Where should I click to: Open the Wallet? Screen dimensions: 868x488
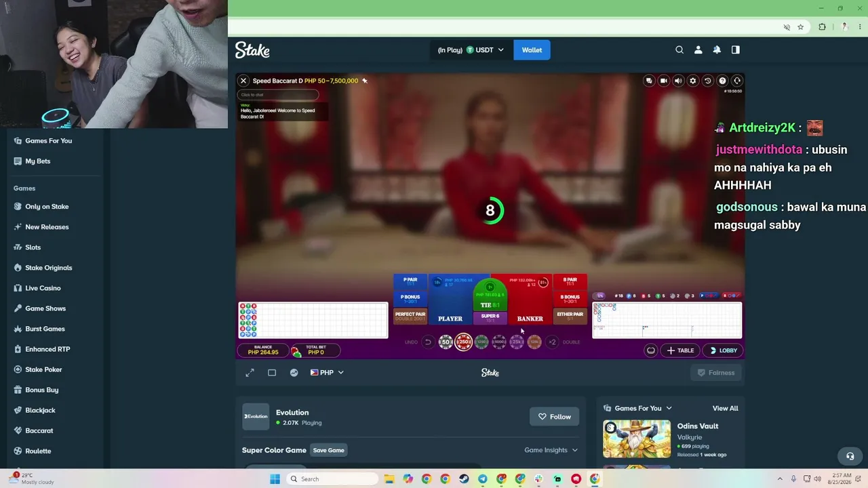pyautogui.click(x=532, y=49)
